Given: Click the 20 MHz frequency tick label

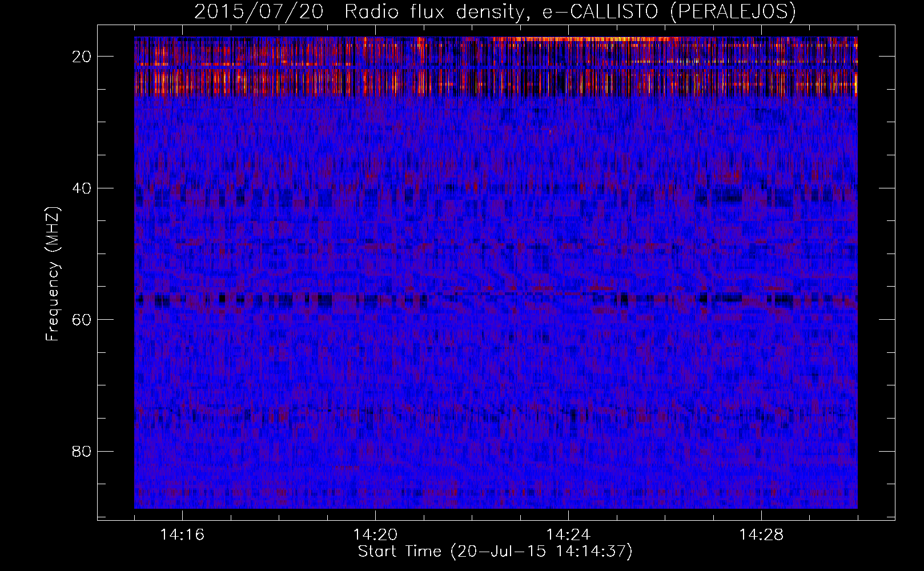Looking at the screenshot, I should click(x=82, y=57).
